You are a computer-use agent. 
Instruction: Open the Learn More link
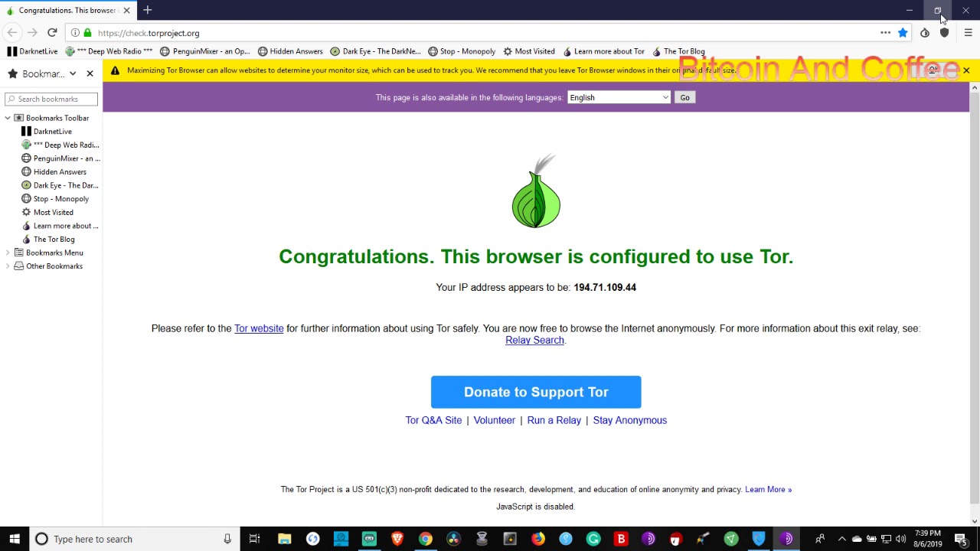pos(768,490)
